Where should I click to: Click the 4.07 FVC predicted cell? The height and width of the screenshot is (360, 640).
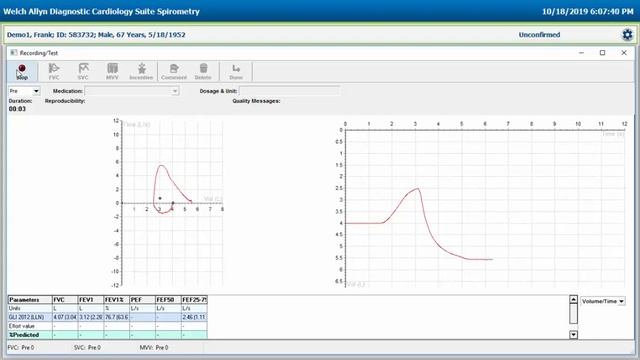[x=65, y=317]
